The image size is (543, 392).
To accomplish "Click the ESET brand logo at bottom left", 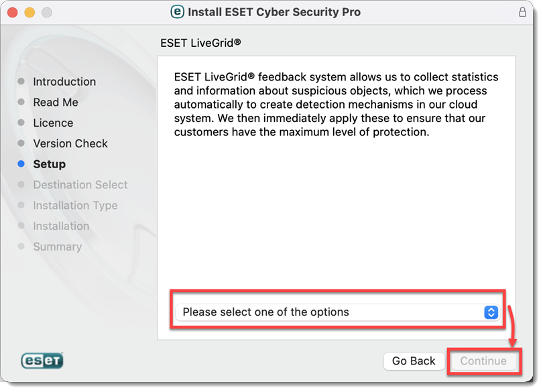I will [x=42, y=361].
